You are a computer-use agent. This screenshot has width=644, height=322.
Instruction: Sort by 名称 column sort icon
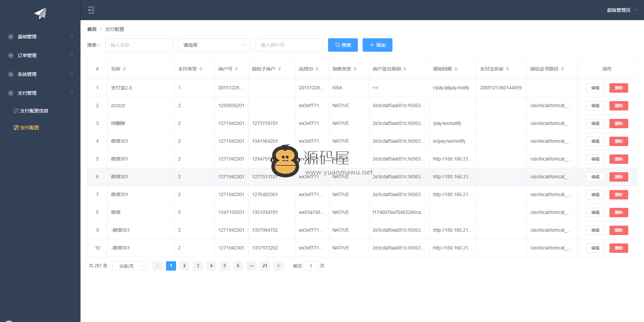point(124,69)
